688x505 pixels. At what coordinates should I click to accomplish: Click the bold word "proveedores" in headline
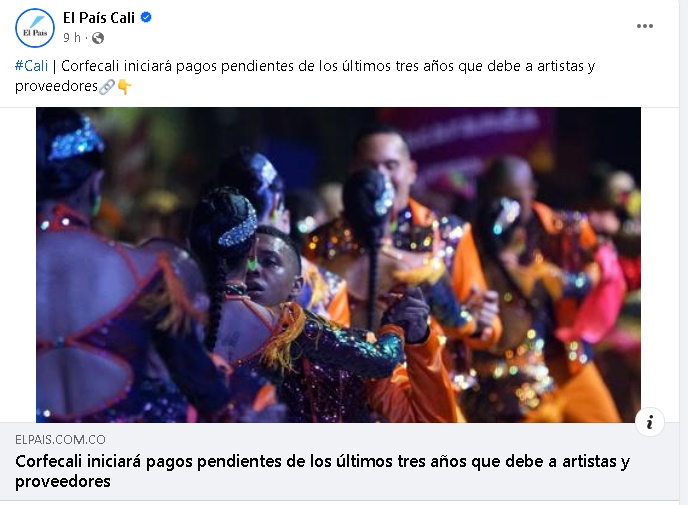(63, 482)
